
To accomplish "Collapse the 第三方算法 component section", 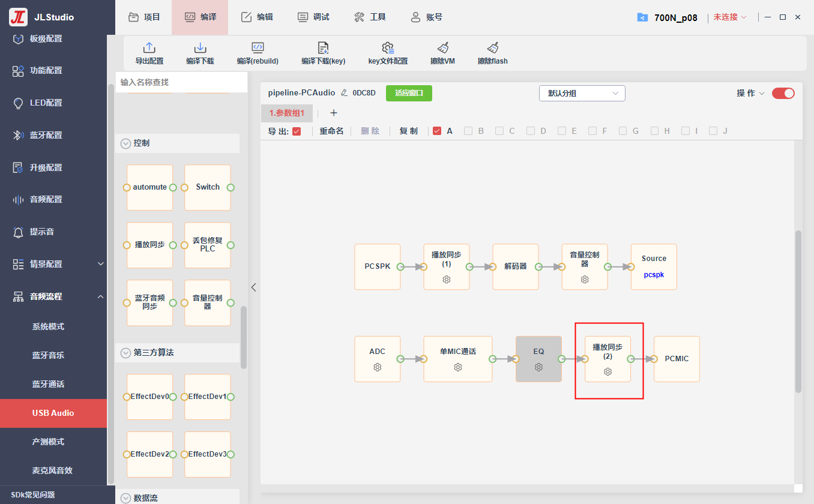I will (125, 353).
